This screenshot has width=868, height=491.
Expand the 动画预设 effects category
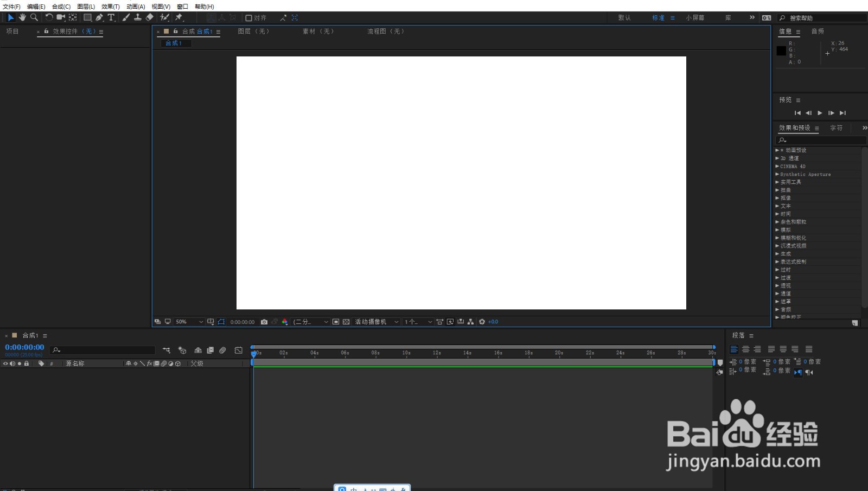777,150
